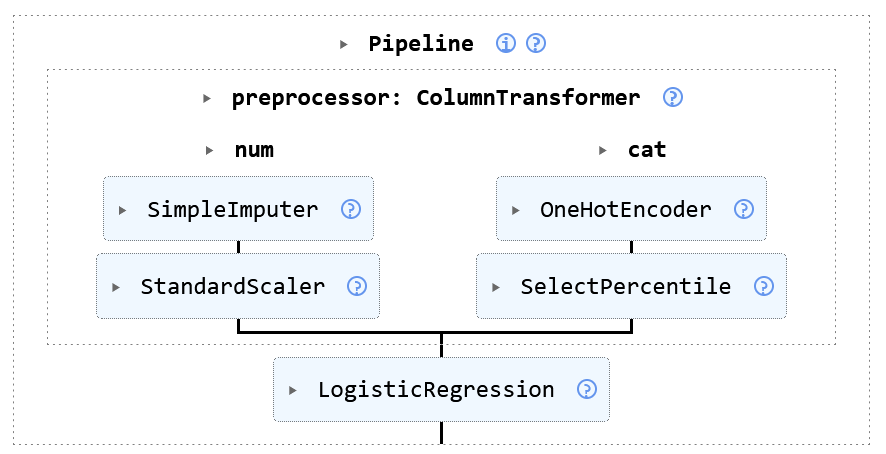Screen dimensions: 886x454
Task: Toggle the SimpleImputer details arrow
Action: tap(122, 210)
